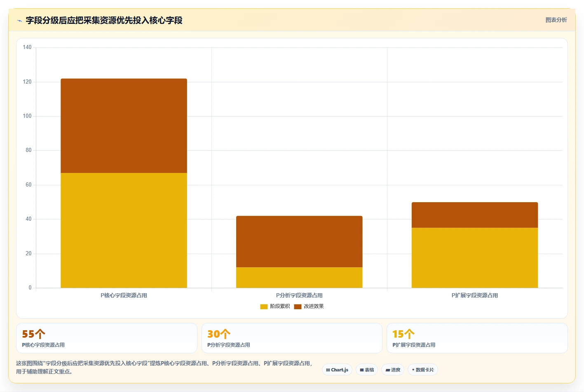Click the card label P分析字段资源占用 under 30个
Image resolution: width=584 pixels, height=392 pixels.
click(229, 345)
